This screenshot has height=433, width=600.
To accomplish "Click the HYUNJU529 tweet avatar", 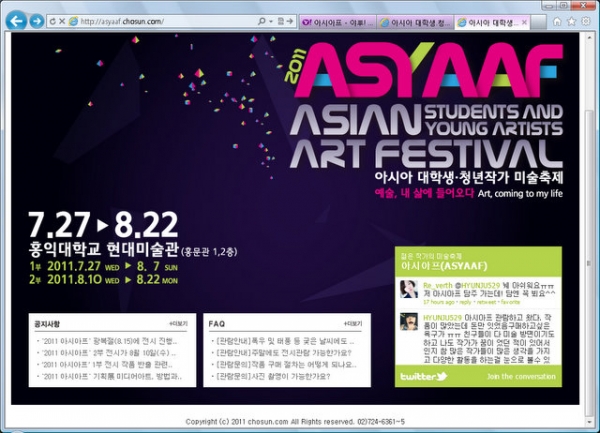I will pos(409,322).
